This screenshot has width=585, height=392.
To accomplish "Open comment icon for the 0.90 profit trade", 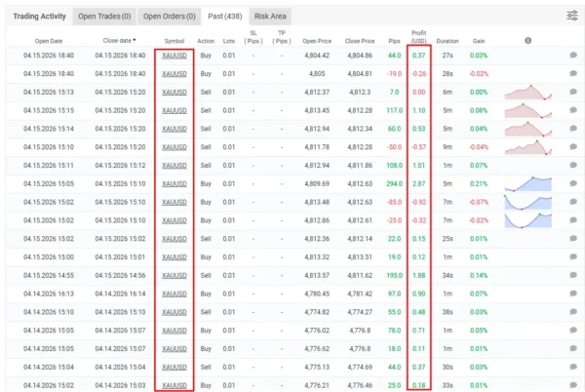I will [573, 294].
